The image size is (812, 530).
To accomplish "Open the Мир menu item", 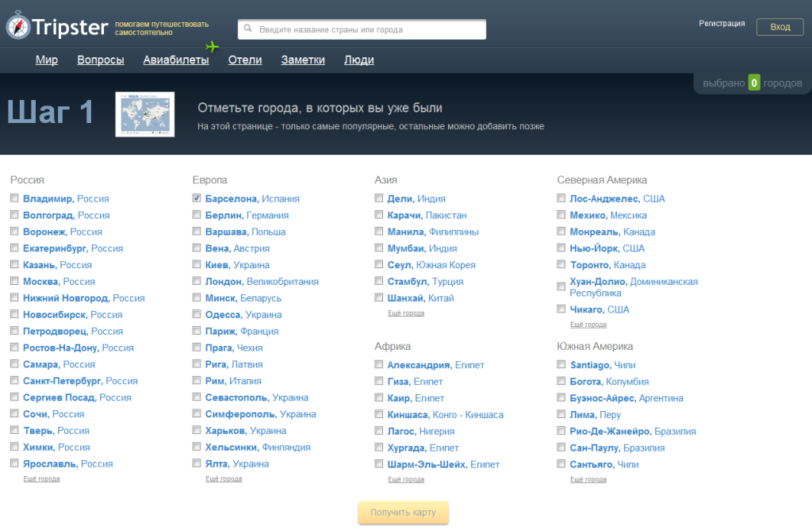I will tap(47, 60).
